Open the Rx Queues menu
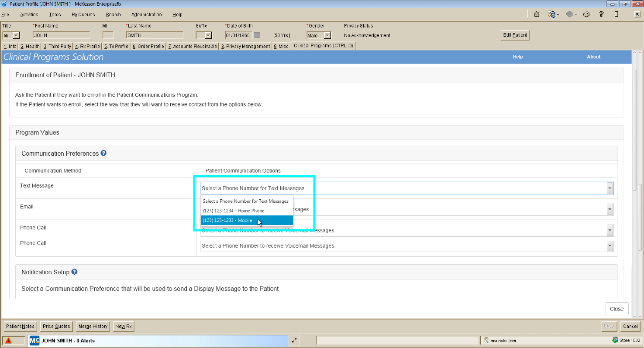 (x=83, y=14)
